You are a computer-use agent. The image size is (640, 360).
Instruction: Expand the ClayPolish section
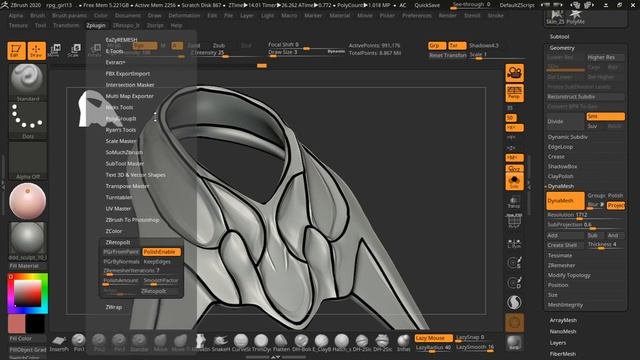[560, 176]
